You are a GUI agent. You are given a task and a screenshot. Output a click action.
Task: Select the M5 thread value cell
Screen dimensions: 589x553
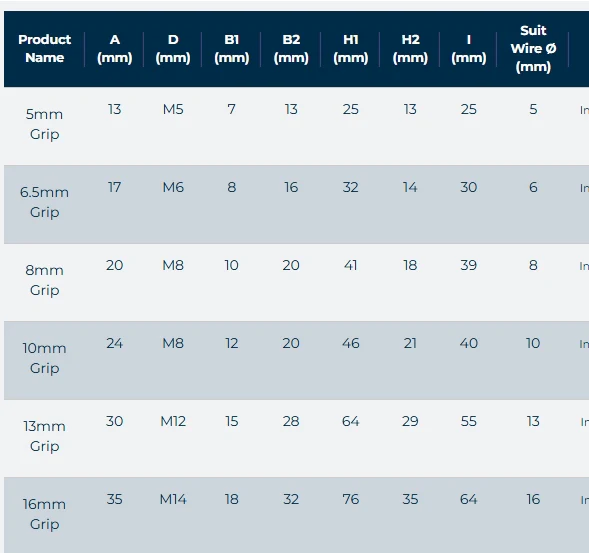173,109
